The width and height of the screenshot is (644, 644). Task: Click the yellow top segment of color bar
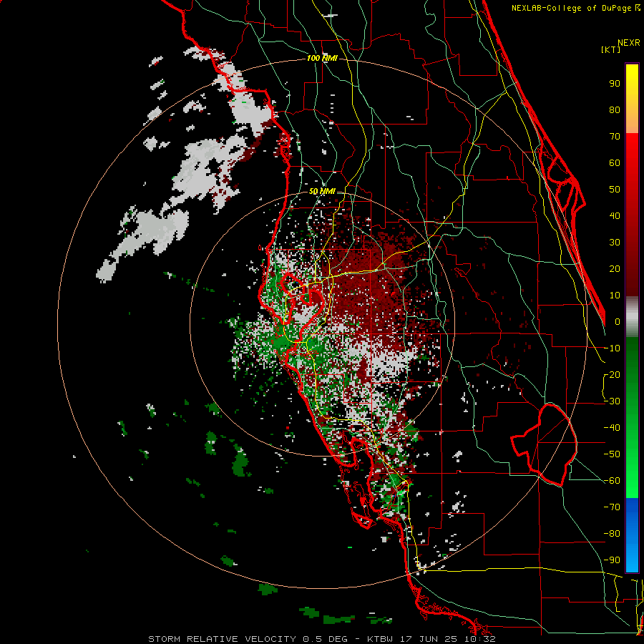point(632,99)
